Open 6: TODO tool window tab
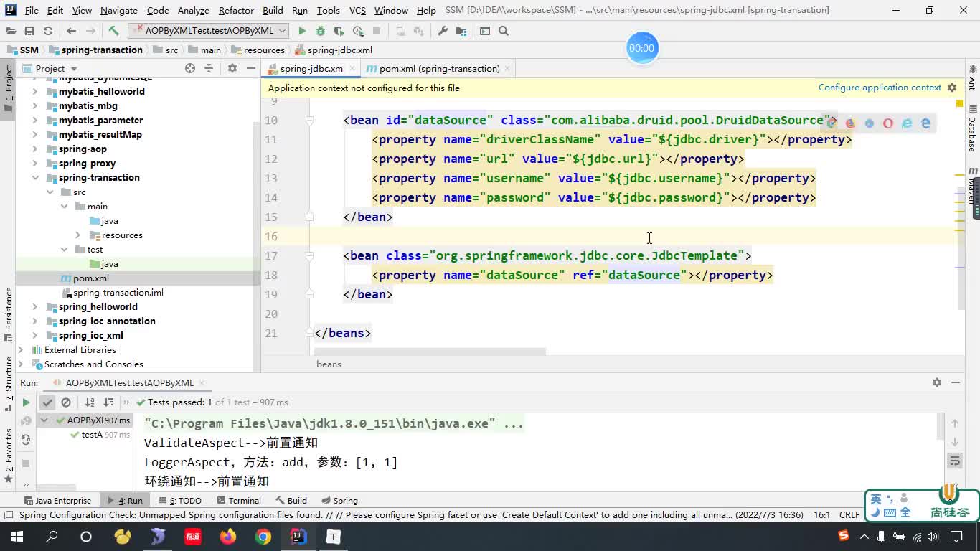The width and height of the screenshot is (980, 551). coord(180,501)
